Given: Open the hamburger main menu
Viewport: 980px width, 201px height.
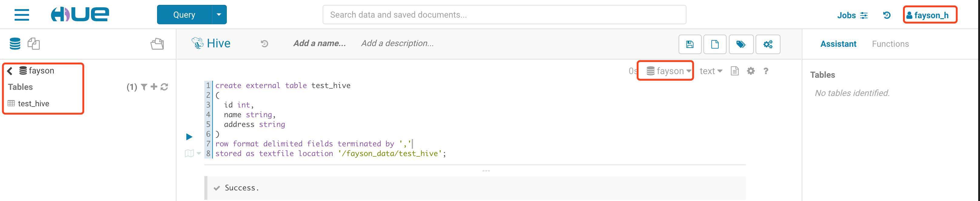Looking at the screenshot, I should pyautogui.click(x=22, y=15).
